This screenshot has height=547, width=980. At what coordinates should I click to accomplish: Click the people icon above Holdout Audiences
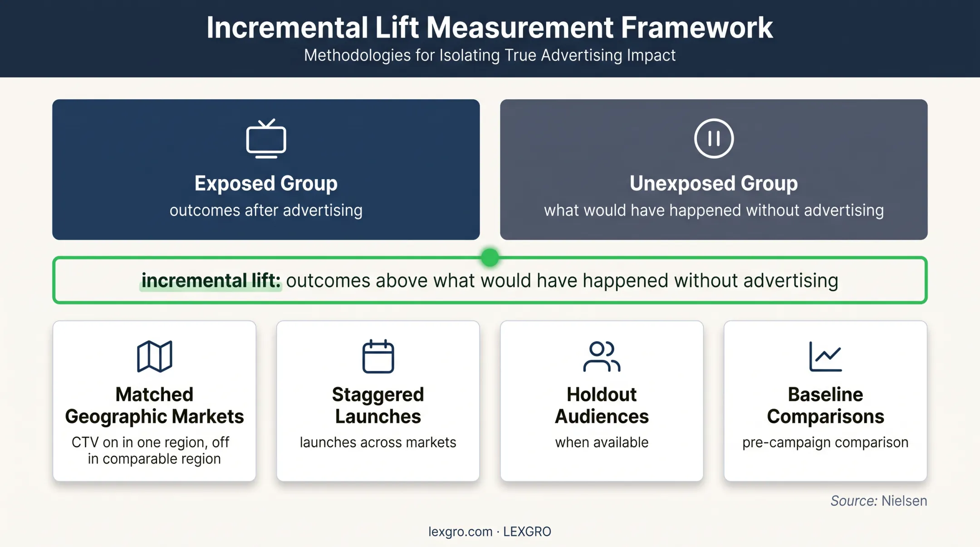(602, 357)
